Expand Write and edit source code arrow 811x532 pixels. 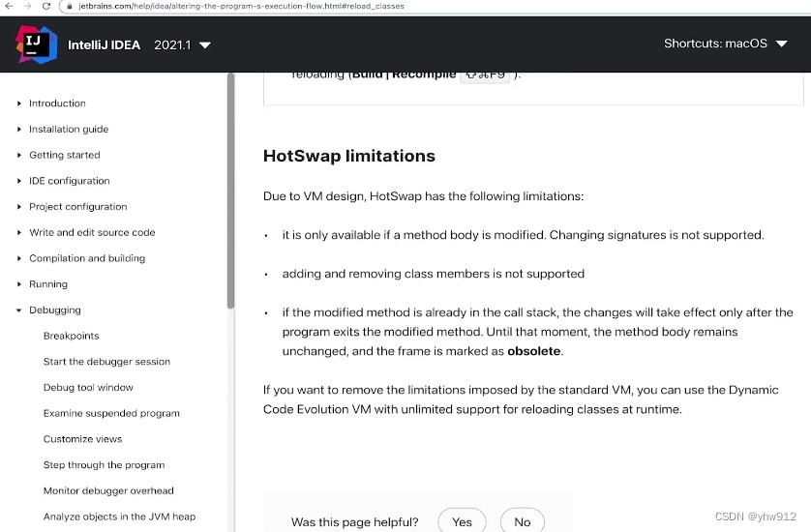click(x=19, y=233)
